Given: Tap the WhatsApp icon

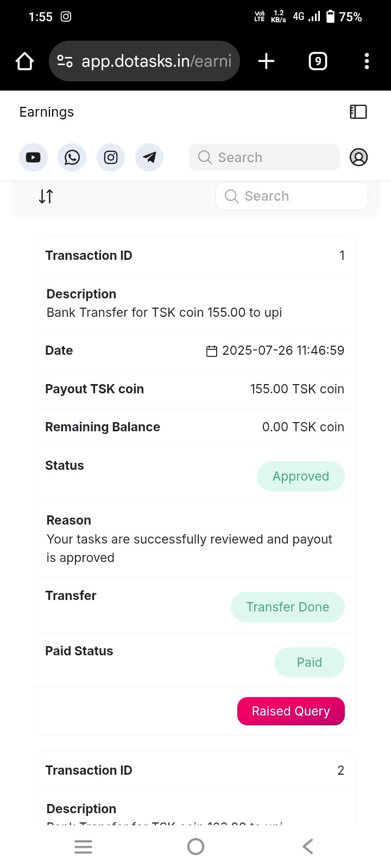Looking at the screenshot, I should 72,157.
